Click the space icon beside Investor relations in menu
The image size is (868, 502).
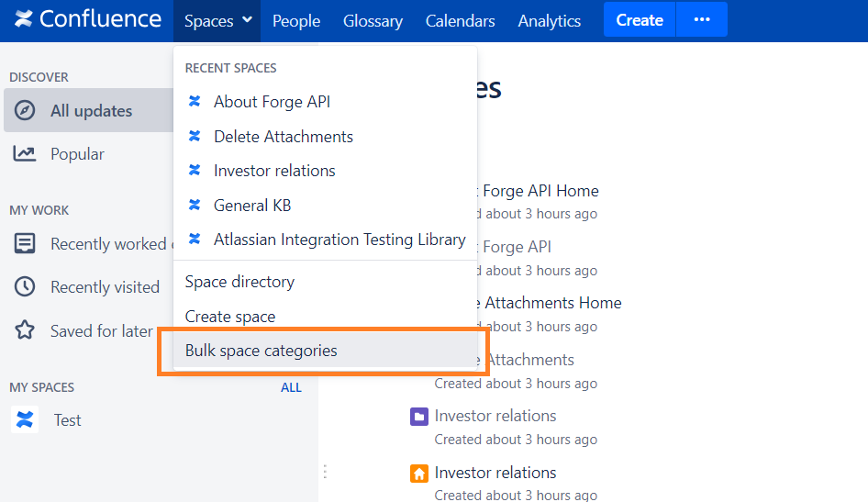pyautogui.click(x=195, y=170)
